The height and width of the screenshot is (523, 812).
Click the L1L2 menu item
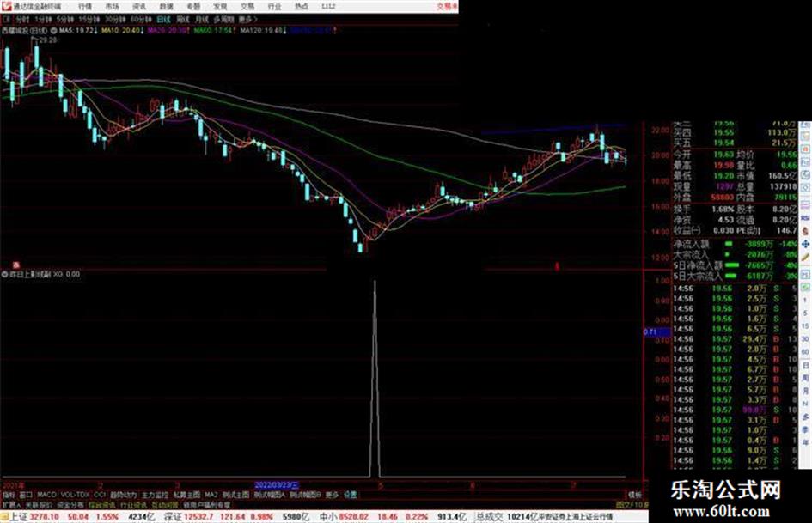pyautogui.click(x=328, y=7)
